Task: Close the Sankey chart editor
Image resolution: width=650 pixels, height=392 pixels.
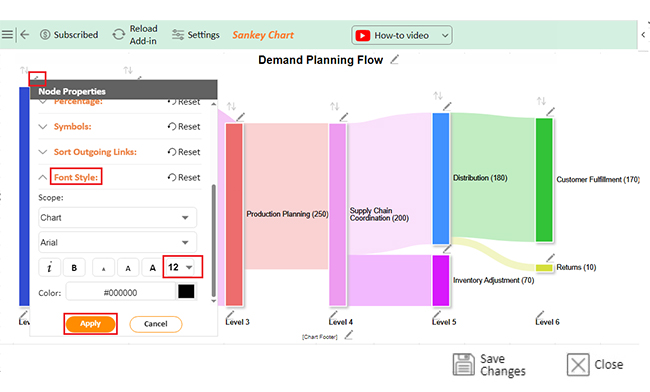Action: (595, 365)
